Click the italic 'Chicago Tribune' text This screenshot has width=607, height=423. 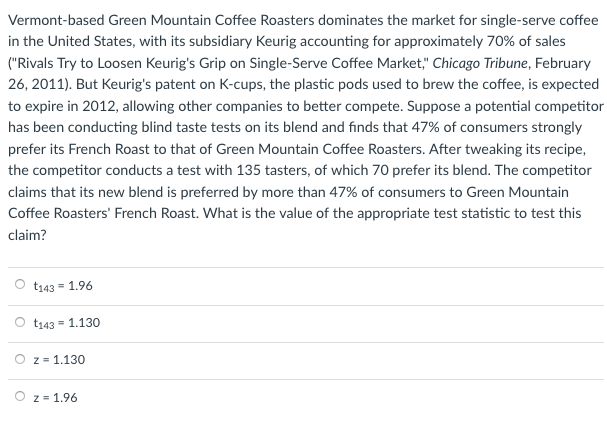pyautogui.click(x=480, y=63)
